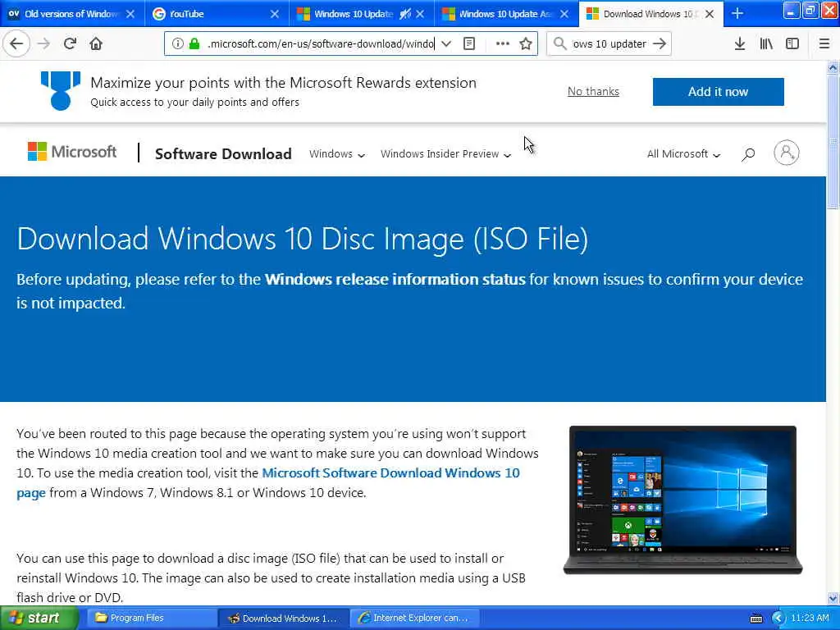Click the keyboard icon in system tray
Image resolution: width=840 pixels, height=630 pixels.
click(756, 619)
